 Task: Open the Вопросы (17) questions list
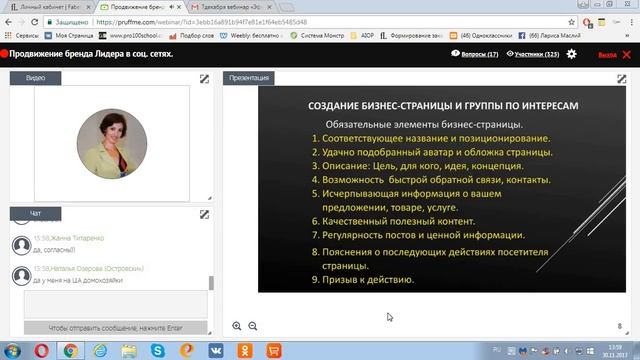pyautogui.click(x=475, y=54)
